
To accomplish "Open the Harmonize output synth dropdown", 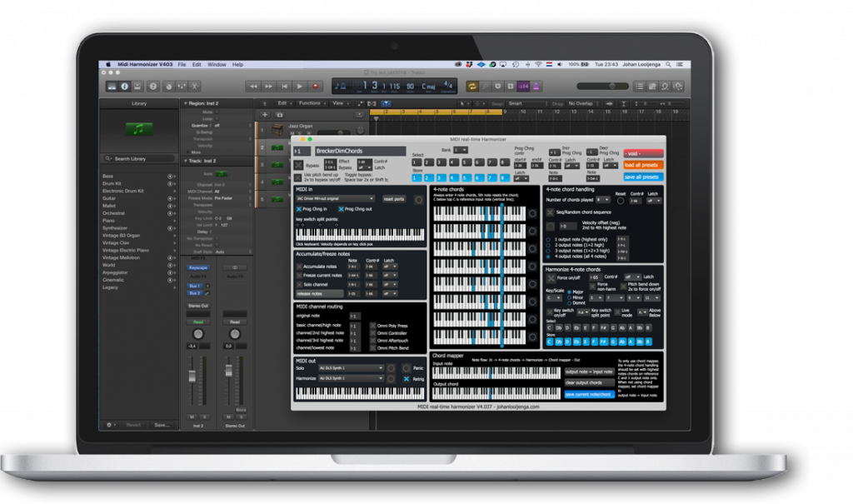I will point(351,378).
